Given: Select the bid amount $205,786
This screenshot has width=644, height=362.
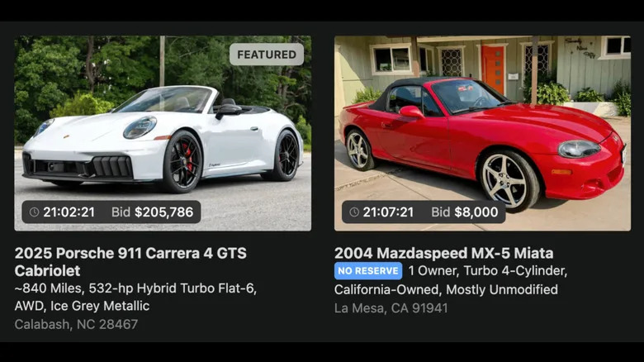Looking at the screenshot, I should [x=163, y=212].
